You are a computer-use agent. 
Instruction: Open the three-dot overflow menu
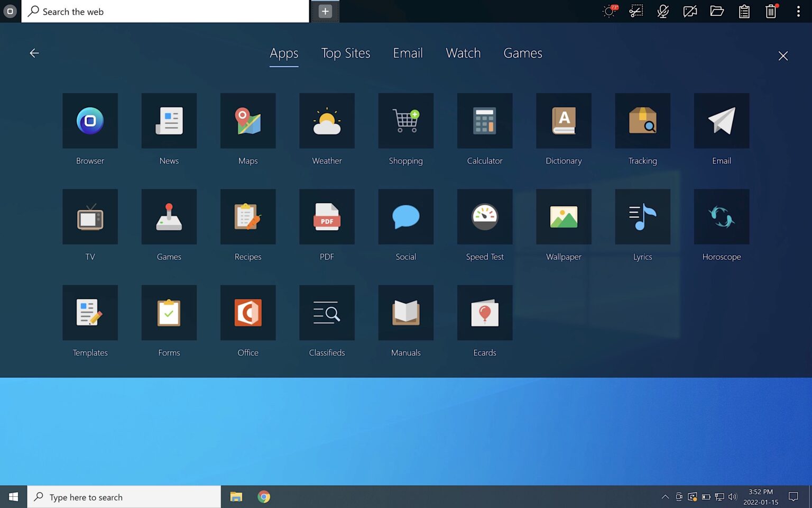click(798, 11)
